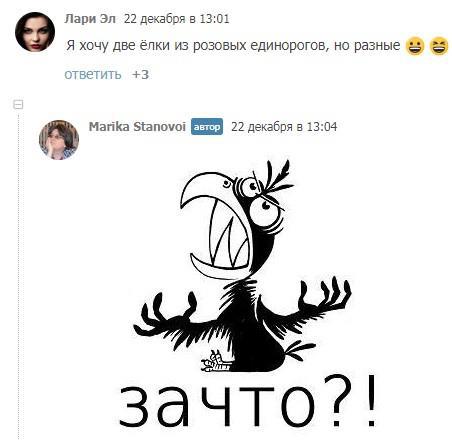Click the crow's striped feet
The width and height of the screenshot is (452, 440).
216,362
